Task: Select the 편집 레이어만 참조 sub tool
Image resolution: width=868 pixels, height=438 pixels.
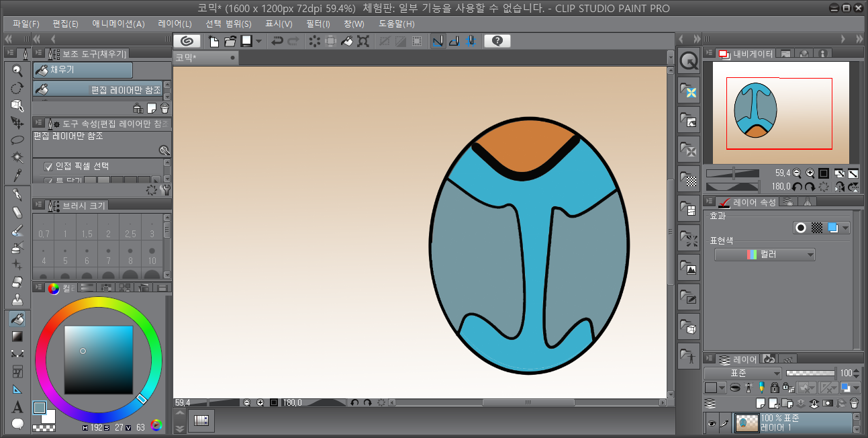Action: [x=98, y=89]
